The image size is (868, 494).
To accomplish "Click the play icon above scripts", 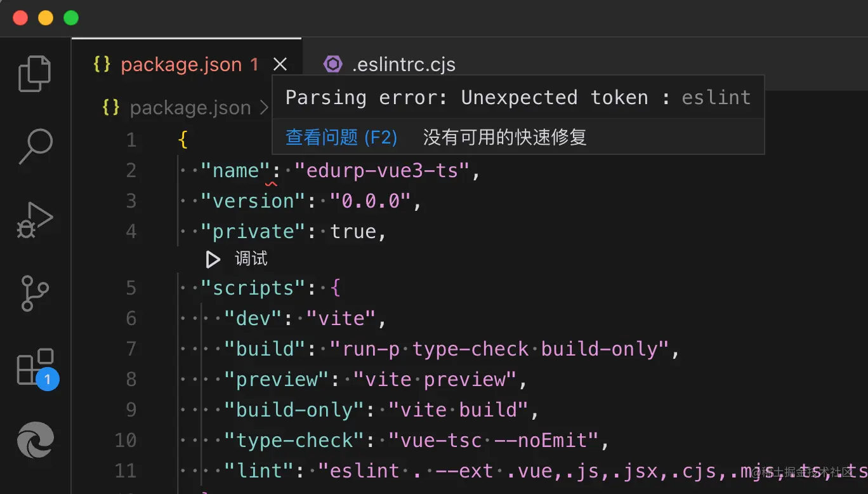I will pyautogui.click(x=213, y=259).
